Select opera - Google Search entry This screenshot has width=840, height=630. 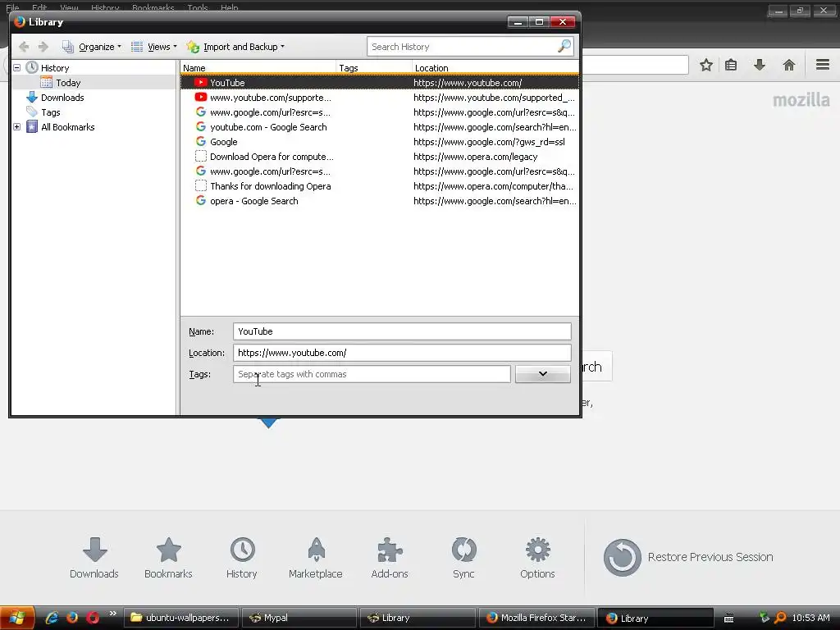click(380, 201)
